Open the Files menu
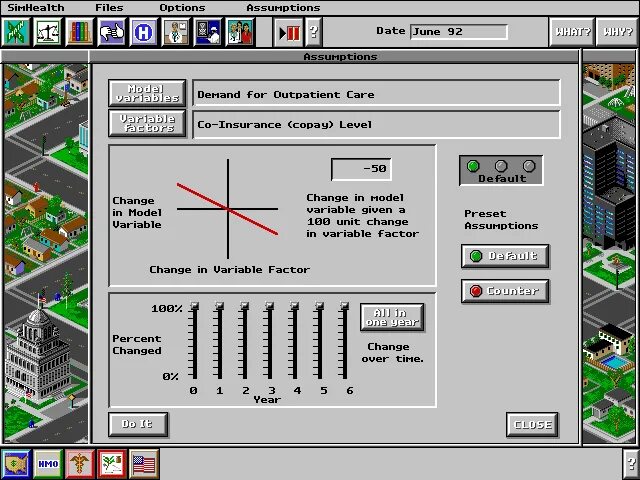The image size is (640, 480). pos(109,8)
